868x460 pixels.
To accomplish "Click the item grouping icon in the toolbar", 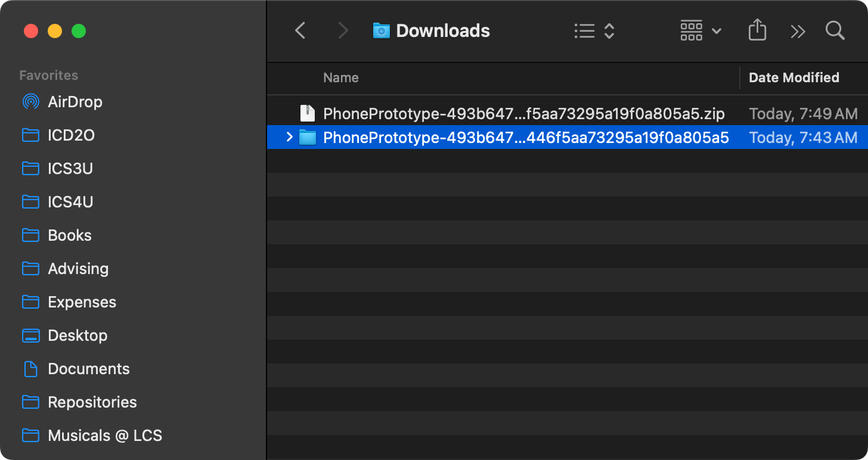I will pyautogui.click(x=691, y=30).
